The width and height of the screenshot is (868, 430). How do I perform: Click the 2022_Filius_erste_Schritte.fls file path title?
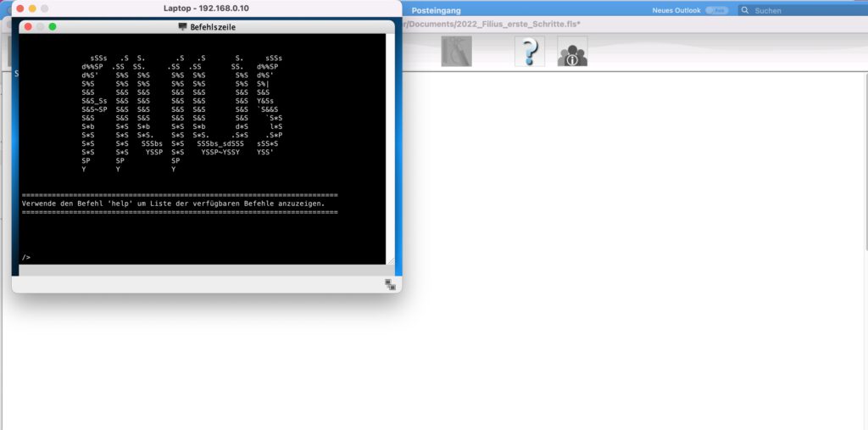491,25
